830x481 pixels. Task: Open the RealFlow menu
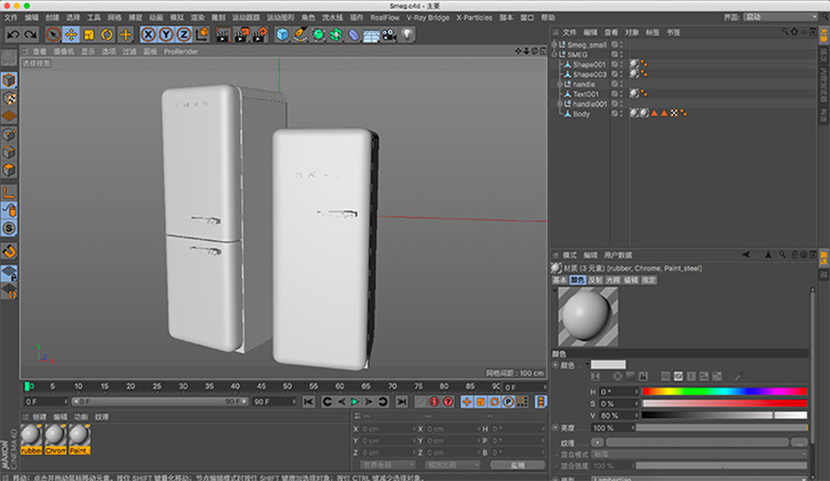tap(385, 17)
